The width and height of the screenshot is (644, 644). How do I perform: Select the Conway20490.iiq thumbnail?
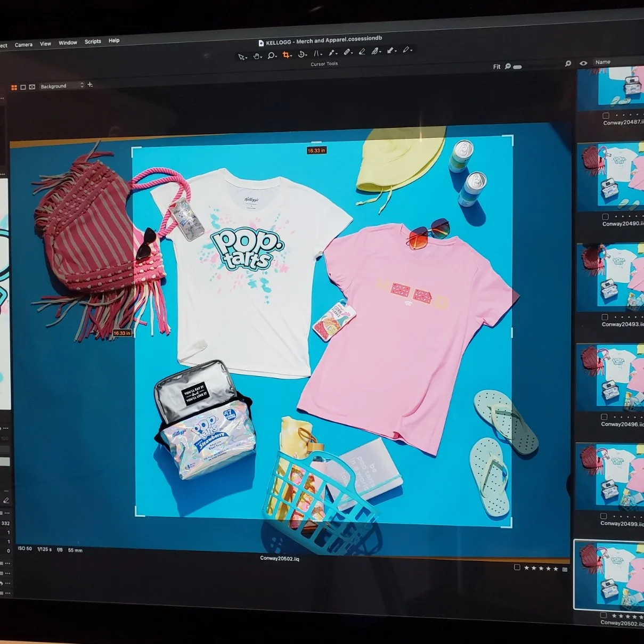click(x=610, y=177)
